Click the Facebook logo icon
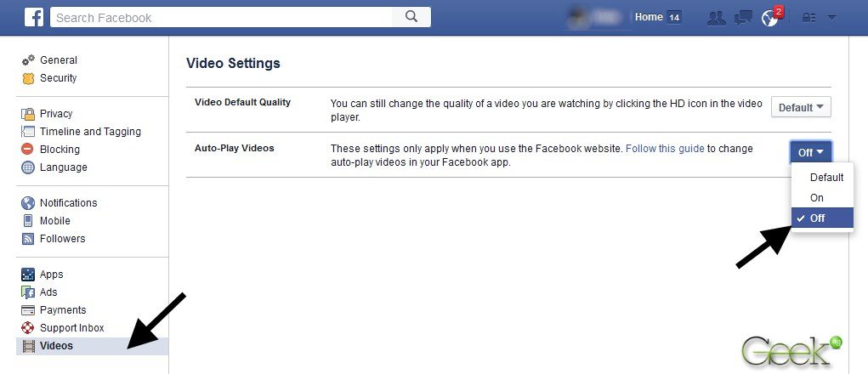The width and height of the screenshot is (868, 374). click(34, 17)
